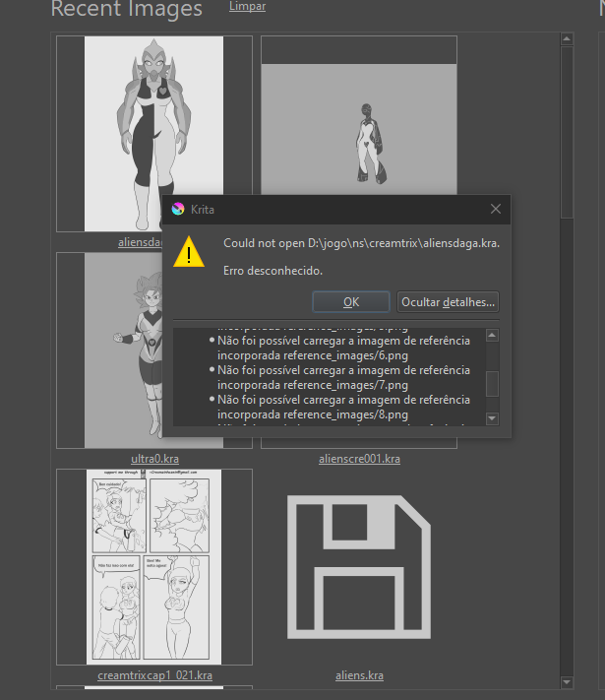Open the alienscre001.kra recent file link
The width and height of the screenshot is (605, 700).
point(359,459)
